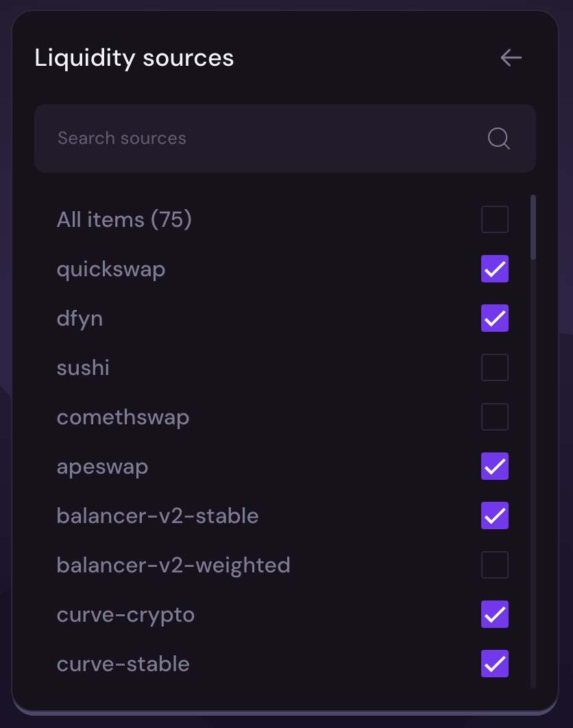Tick the comethswap checkbox
573x728 pixels.
(495, 417)
